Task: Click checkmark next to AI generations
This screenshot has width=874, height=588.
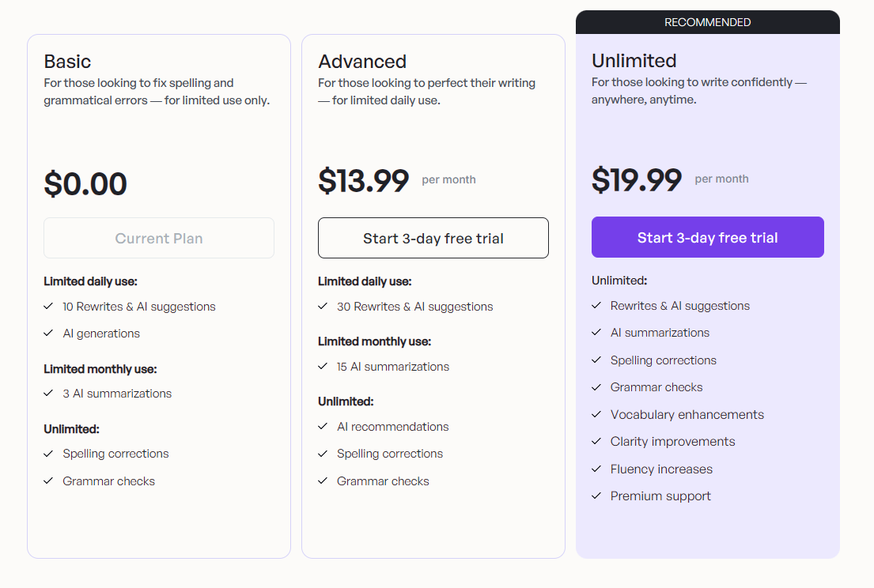Action: click(x=48, y=333)
